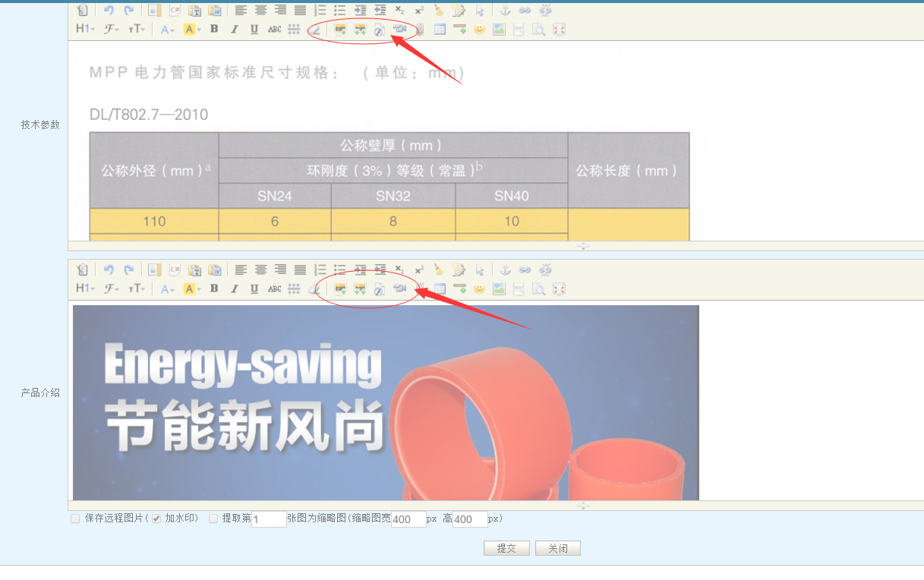This screenshot has height=580, width=924.
Task: Click the DL/T802.7—2010 text
Action: pyautogui.click(x=149, y=115)
